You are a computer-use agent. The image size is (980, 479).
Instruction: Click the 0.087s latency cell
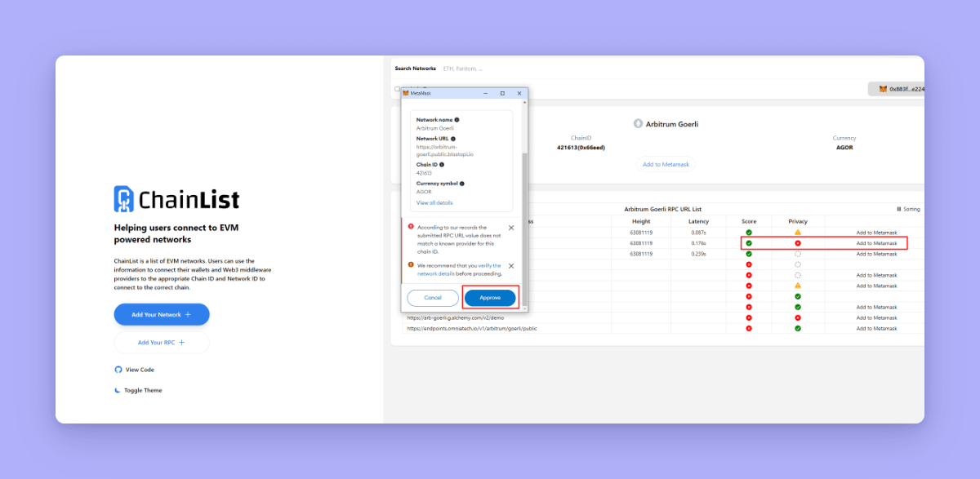click(699, 233)
